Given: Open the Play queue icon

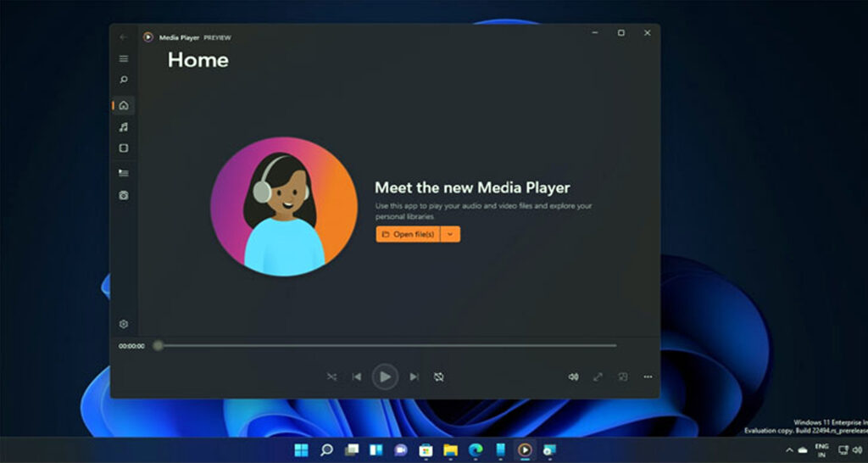Looking at the screenshot, I should [x=124, y=173].
